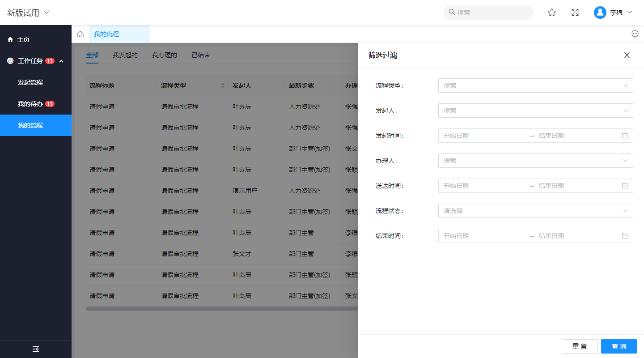The image size is (644, 358).
Task: Select 我的待办 in sidebar
Action: pyautogui.click(x=30, y=104)
